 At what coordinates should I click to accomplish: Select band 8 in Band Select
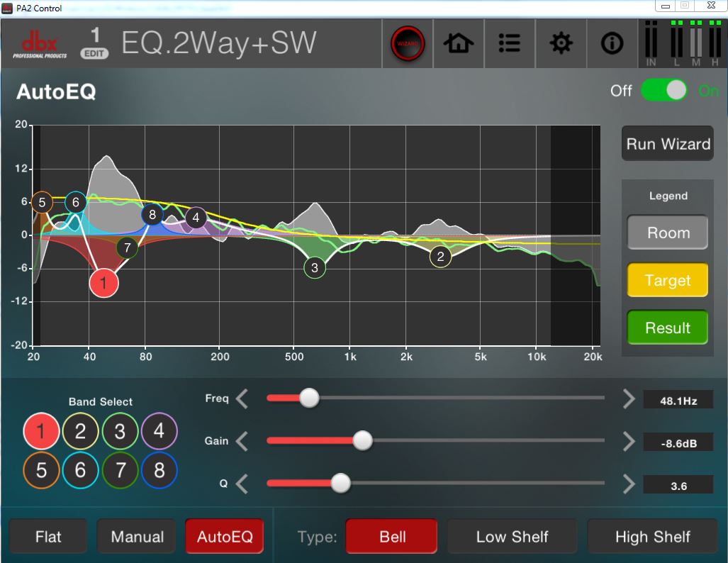coord(159,470)
